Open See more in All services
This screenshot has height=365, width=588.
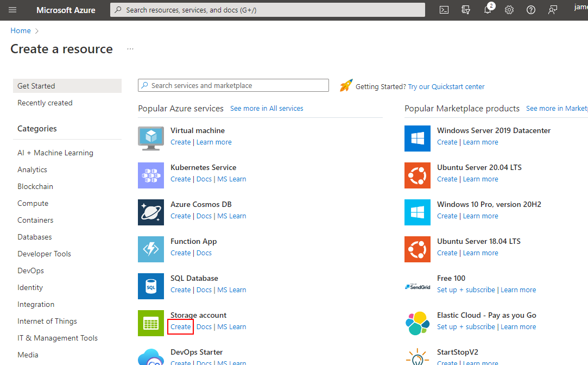point(267,109)
